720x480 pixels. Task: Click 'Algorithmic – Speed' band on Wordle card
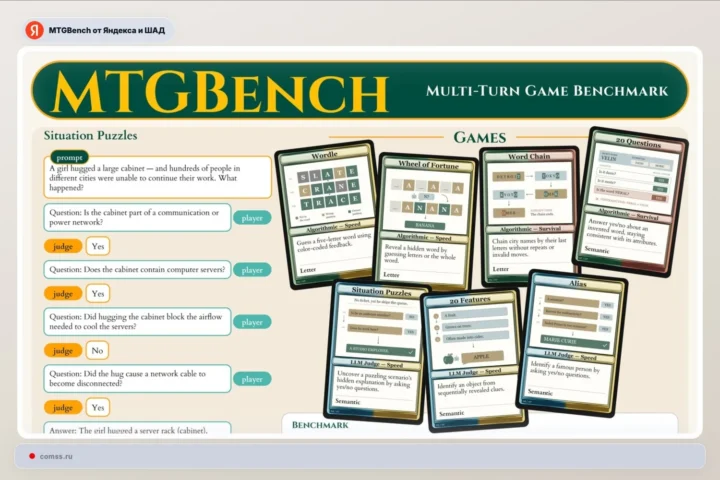[333, 226]
